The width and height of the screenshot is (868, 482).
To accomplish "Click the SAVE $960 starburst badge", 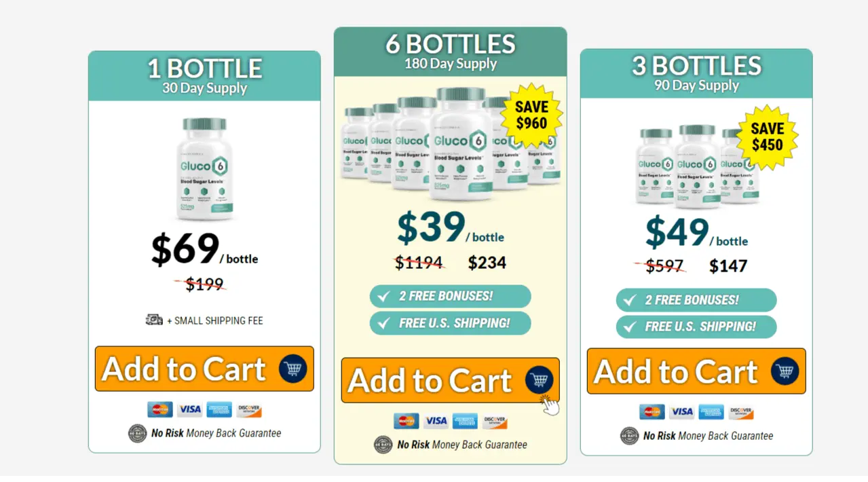I will tap(531, 115).
